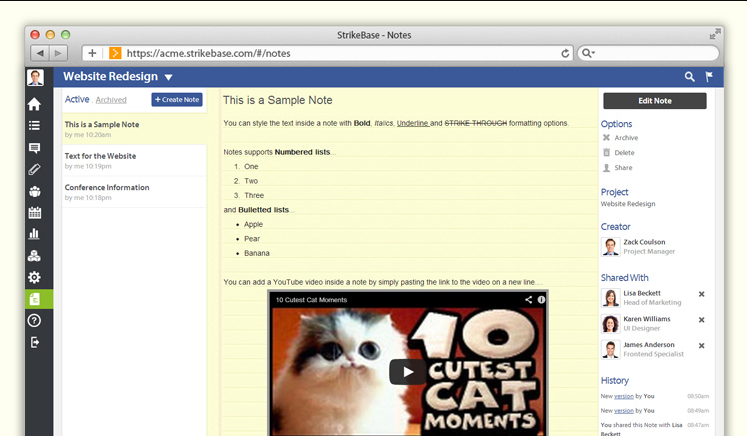The image size is (747, 436).
Task: Open the attachments paperclip icon
Action: pyautogui.click(x=35, y=170)
